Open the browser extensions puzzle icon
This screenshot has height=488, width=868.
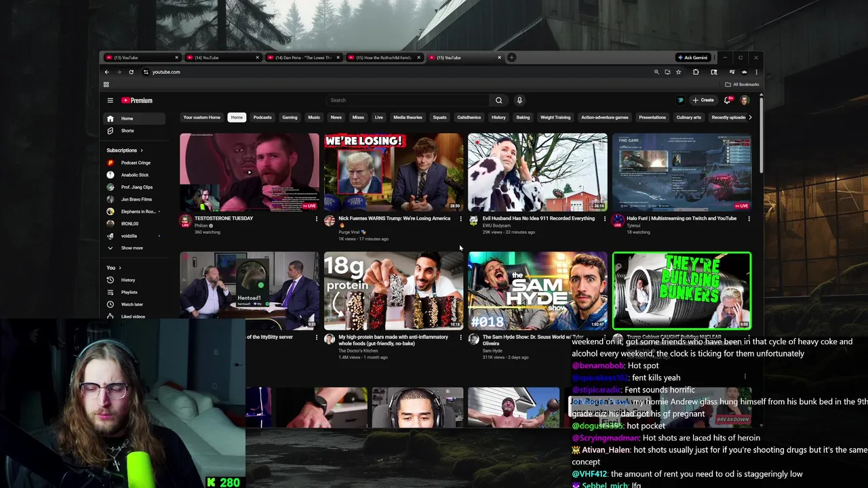(696, 72)
